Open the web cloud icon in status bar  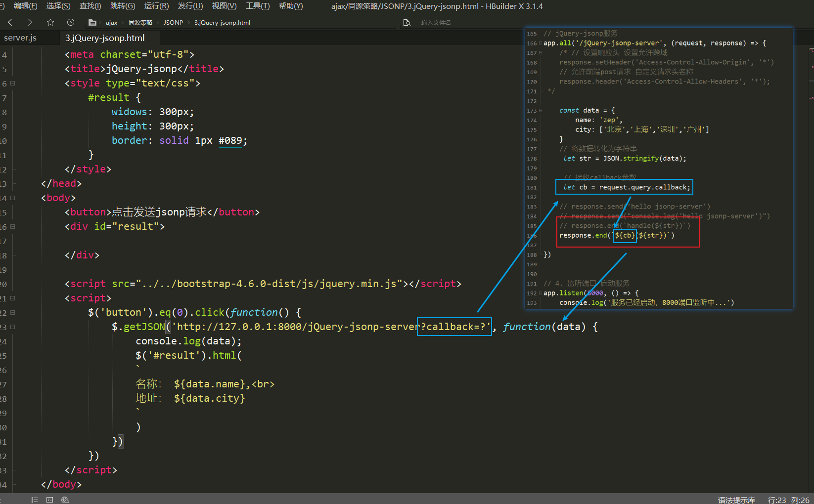tap(65, 500)
